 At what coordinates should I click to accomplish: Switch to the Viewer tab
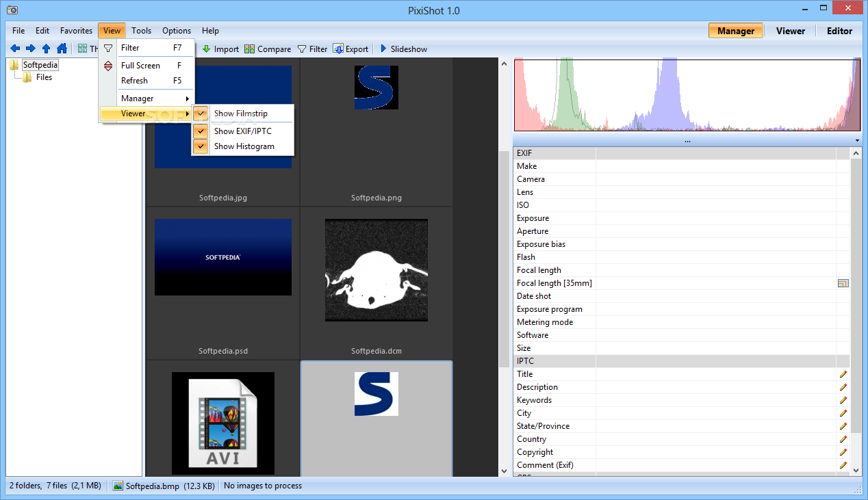click(791, 31)
